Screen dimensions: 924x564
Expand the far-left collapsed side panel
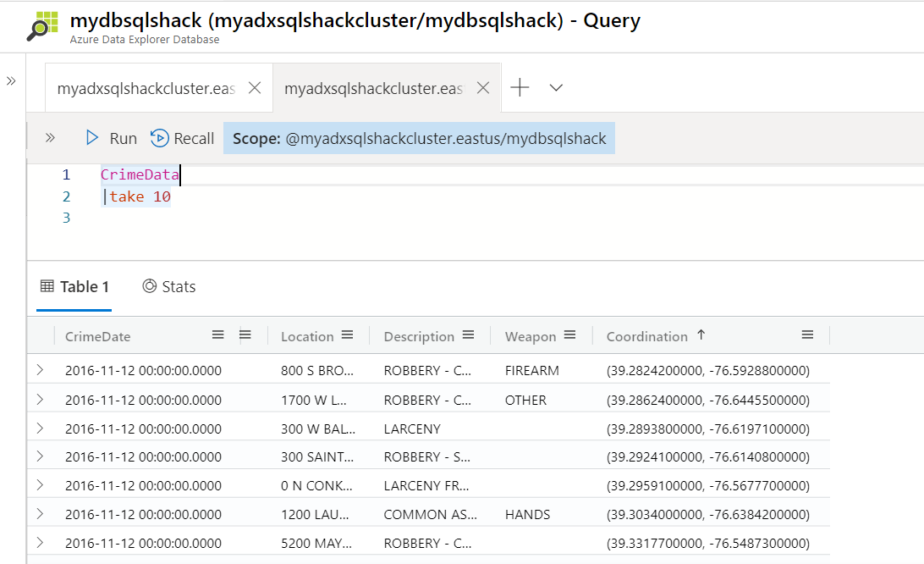tap(11, 81)
